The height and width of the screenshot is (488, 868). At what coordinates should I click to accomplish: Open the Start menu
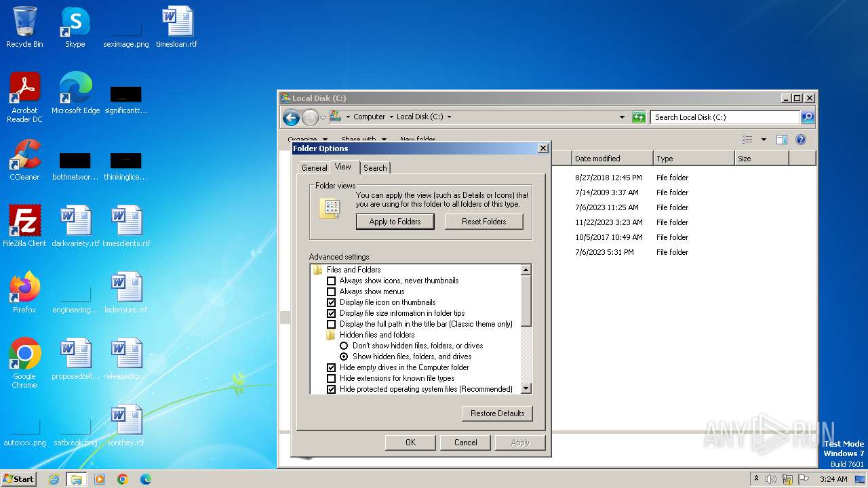tap(19, 479)
